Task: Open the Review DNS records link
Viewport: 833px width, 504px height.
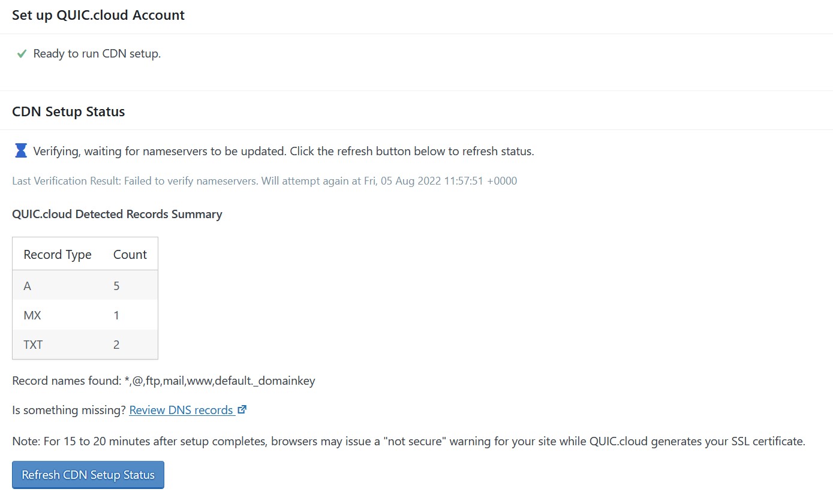Action: click(181, 411)
